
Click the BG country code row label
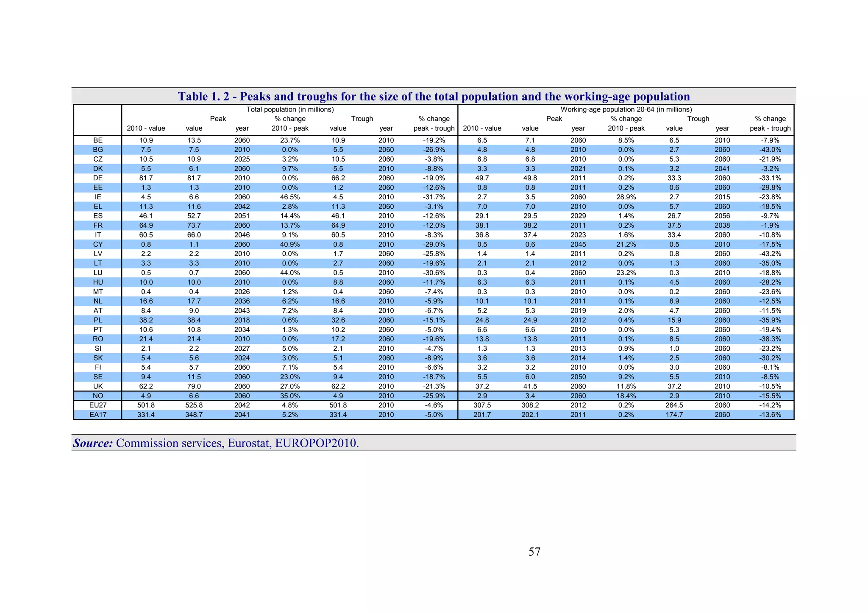[x=98, y=150]
